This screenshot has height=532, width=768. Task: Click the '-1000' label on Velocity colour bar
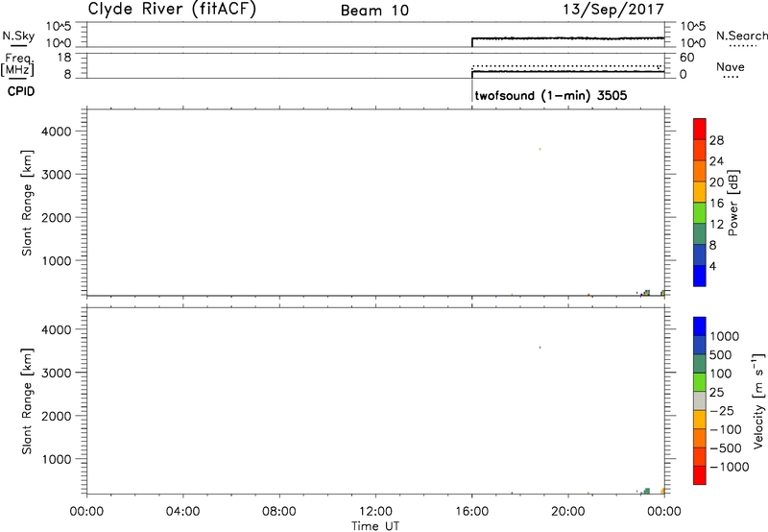(x=730, y=467)
